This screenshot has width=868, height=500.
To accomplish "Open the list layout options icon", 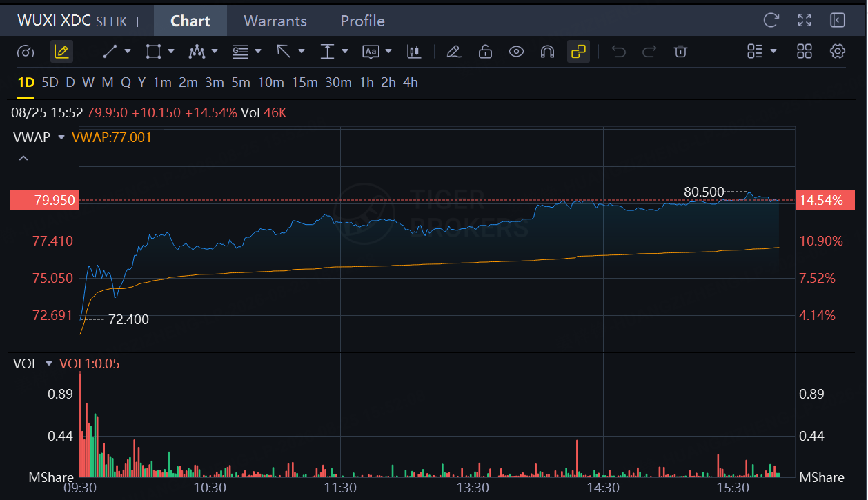I will click(x=755, y=52).
